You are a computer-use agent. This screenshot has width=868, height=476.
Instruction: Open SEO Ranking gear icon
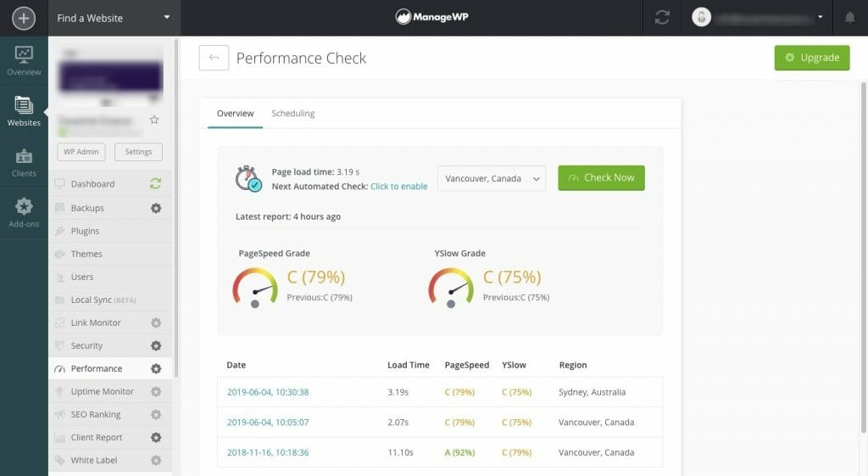(156, 414)
